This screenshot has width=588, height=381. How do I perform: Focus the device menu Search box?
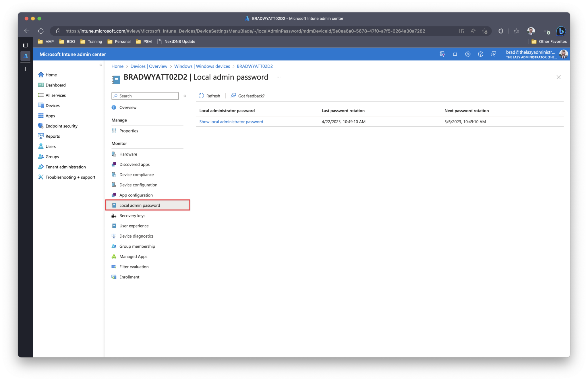coord(145,96)
